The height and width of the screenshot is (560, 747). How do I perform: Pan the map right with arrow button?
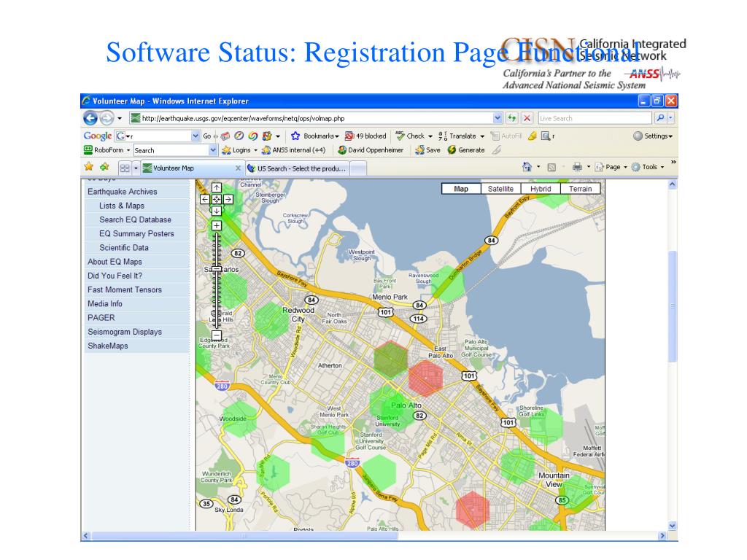click(x=228, y=198)
